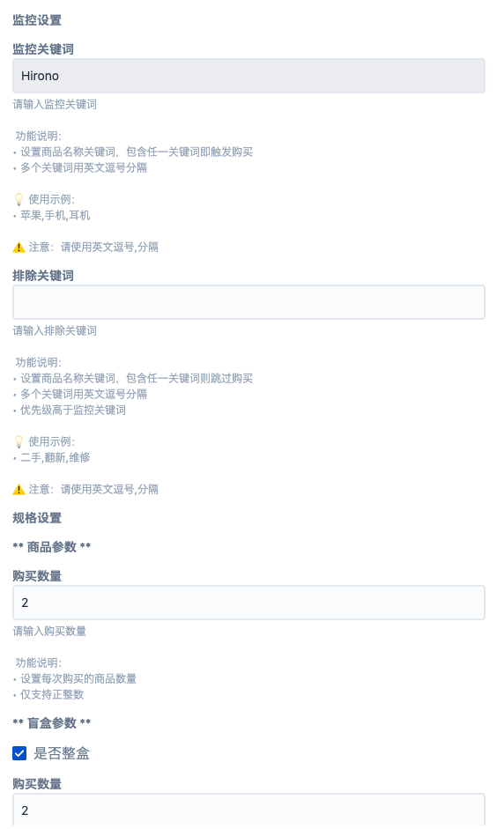Click the 请输入监控关键词 hint text

click(x=55, y=104)
